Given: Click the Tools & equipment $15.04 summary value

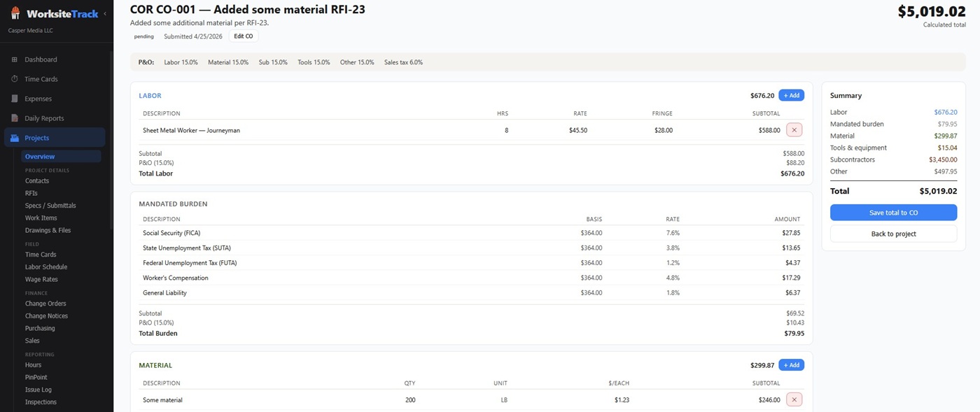Looking at the screenshot, I should [947, 148].
